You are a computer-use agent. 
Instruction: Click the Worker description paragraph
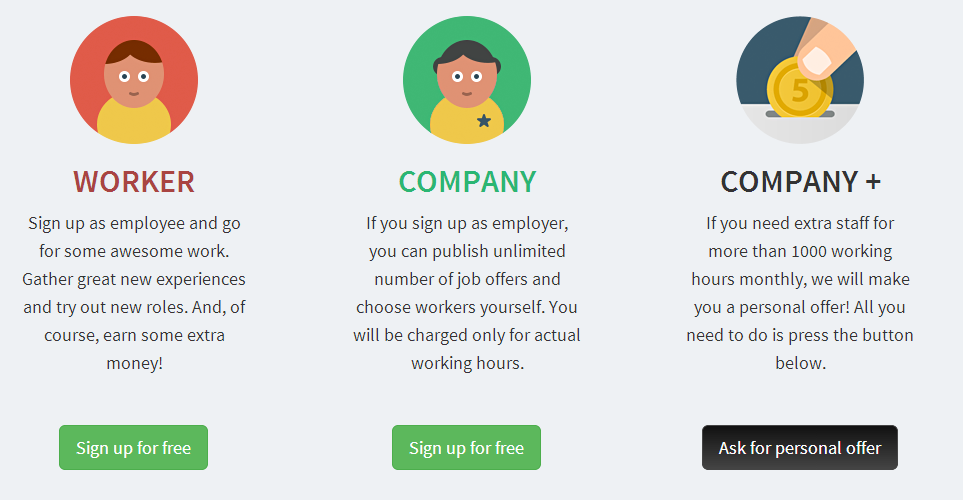coord(134,293)
